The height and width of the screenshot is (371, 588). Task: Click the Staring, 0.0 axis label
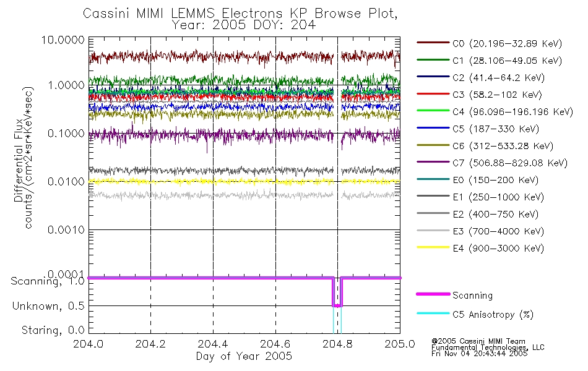click(x=53, y=330)
